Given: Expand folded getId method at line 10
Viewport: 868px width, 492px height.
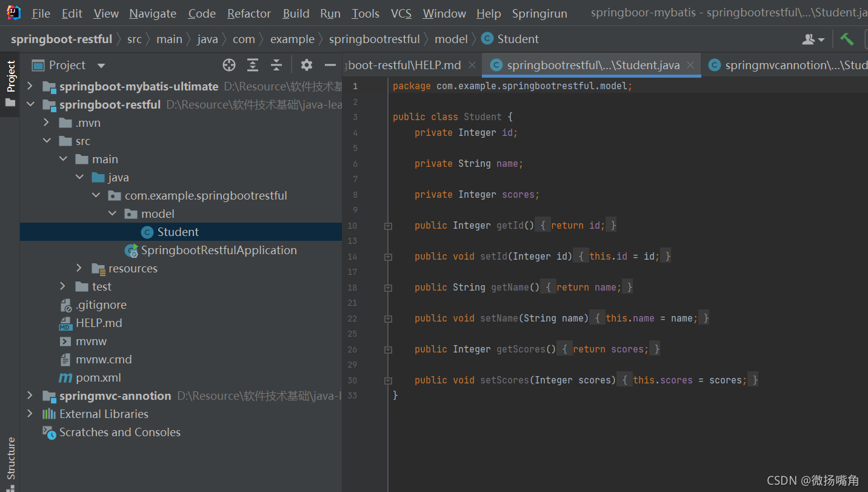Looking at the screenshot, I should (388, 226).
